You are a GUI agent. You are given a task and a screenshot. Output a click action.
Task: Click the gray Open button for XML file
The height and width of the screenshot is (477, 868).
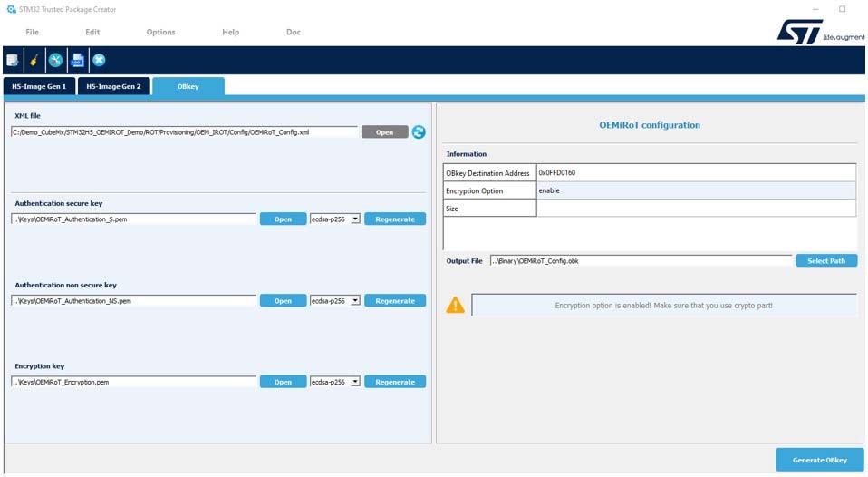click(385, 131)
